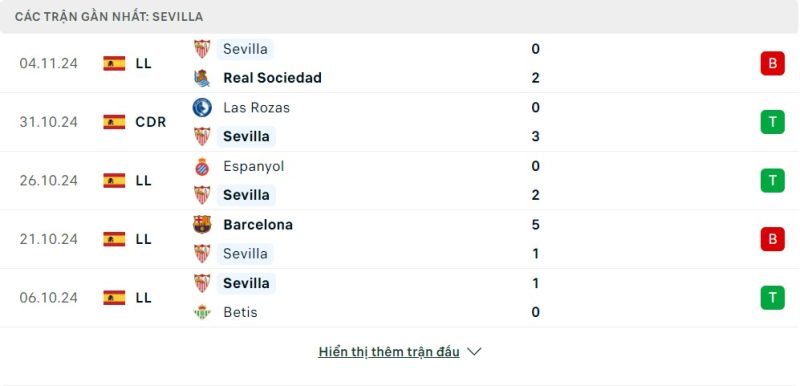Image resolution: width=800 pixels, height=386 pixels.
Task: Click the Betis club crest
Action: pos(202,312)
